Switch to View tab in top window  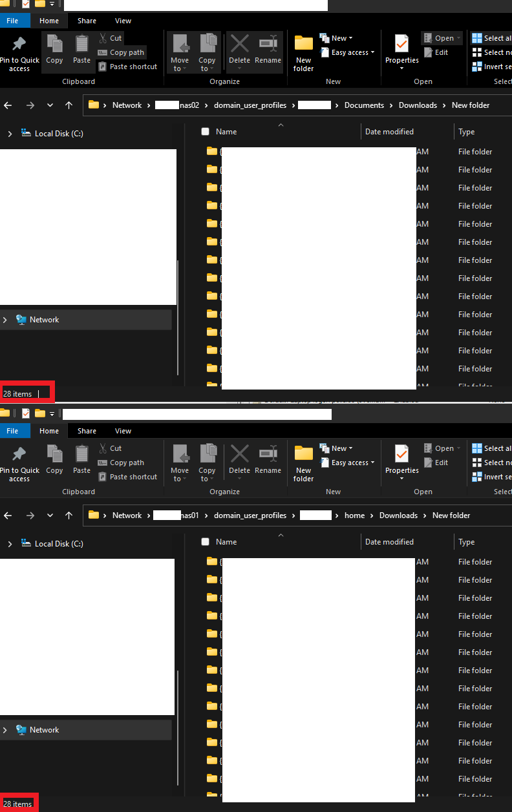tap(123, 21)
